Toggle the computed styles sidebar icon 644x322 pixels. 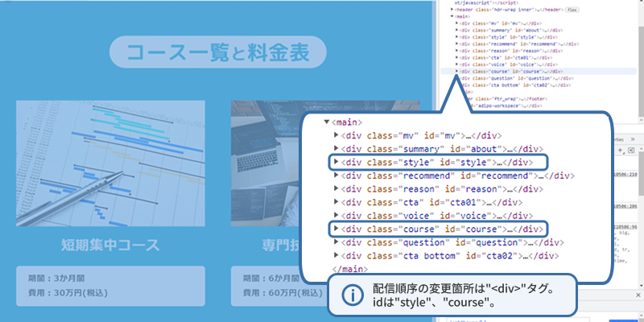pyautogui.click(x=631, y=151)
